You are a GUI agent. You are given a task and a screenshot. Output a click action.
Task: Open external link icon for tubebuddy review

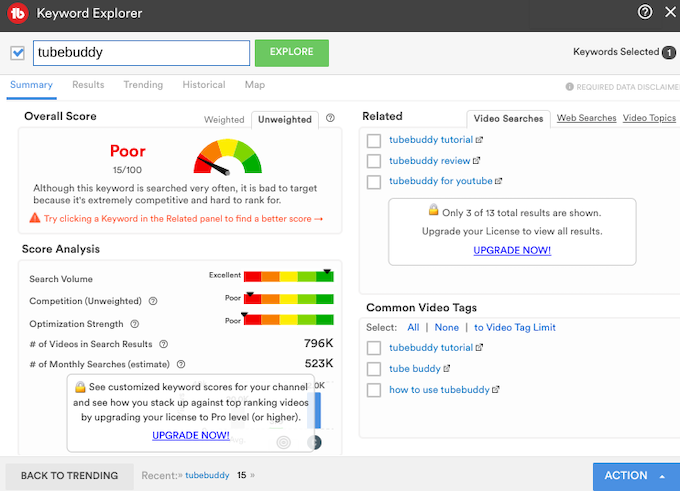(x=477, y=160)
